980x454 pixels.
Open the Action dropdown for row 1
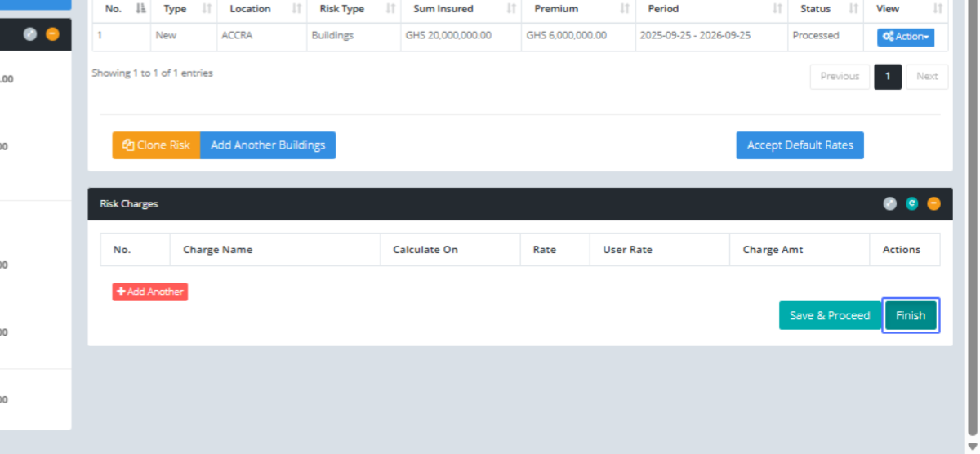[905, 37]
